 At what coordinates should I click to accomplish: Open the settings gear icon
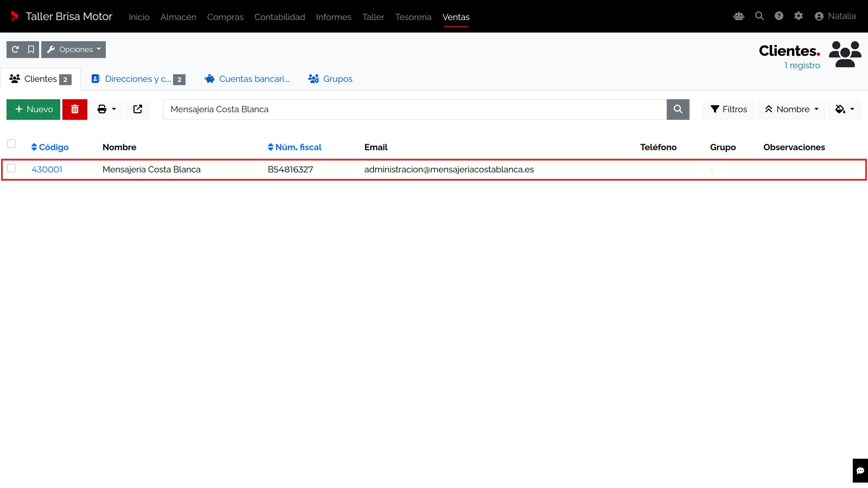click(799, 16)
